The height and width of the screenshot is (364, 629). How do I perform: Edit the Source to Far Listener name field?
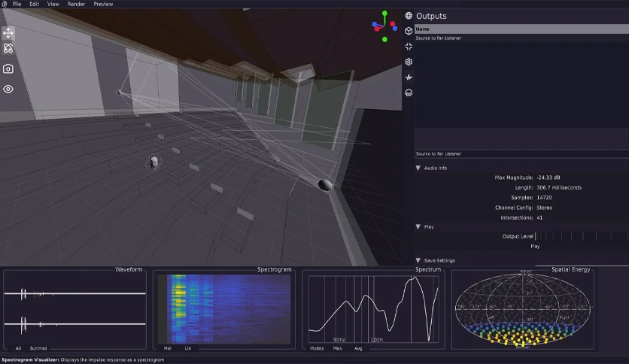pyautogui.click(x=521, y=153)
